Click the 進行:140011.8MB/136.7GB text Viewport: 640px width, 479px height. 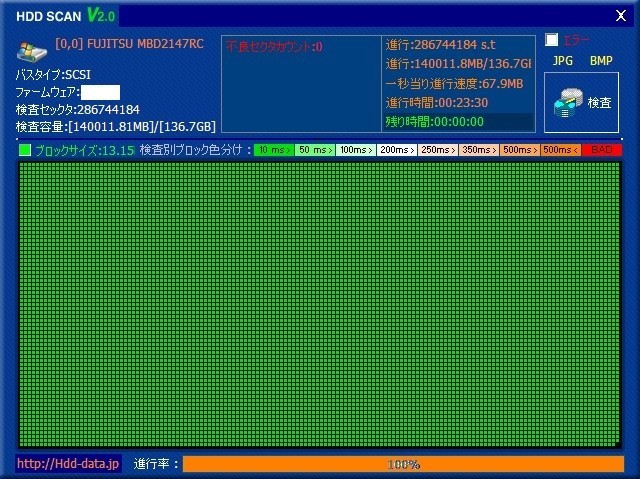tap(458, 64)
